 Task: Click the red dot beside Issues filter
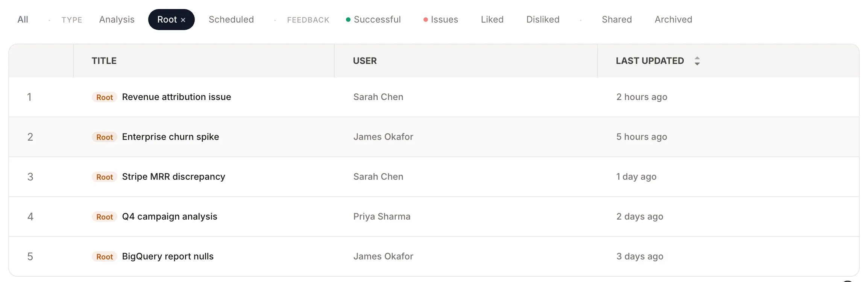point(425,19)
